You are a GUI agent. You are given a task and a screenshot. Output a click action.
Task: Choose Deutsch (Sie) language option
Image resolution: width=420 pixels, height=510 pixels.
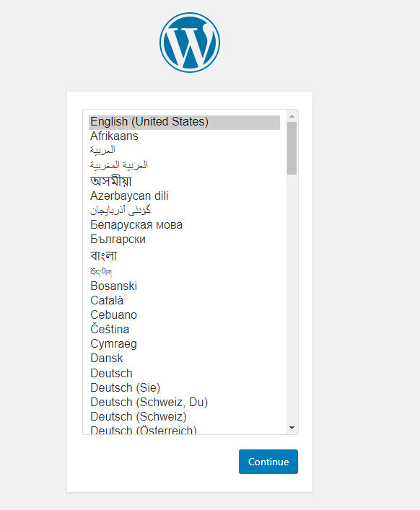point(184,387)
